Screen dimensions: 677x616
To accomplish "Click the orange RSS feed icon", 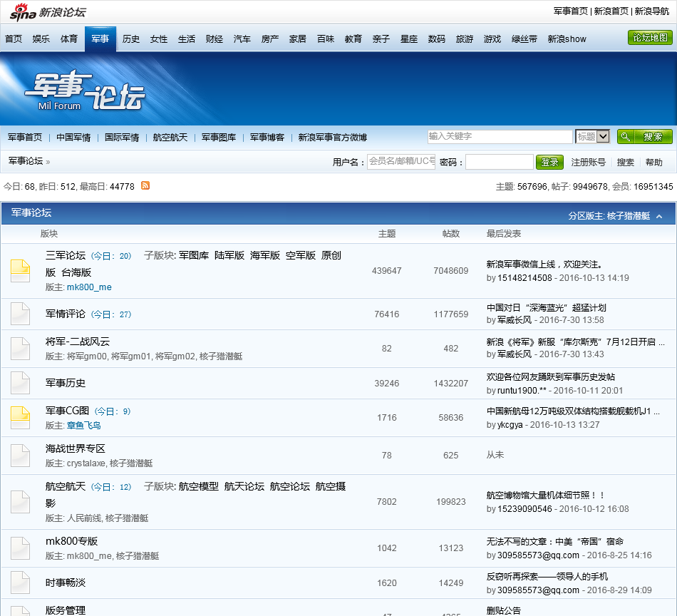I will click(145, 185).
